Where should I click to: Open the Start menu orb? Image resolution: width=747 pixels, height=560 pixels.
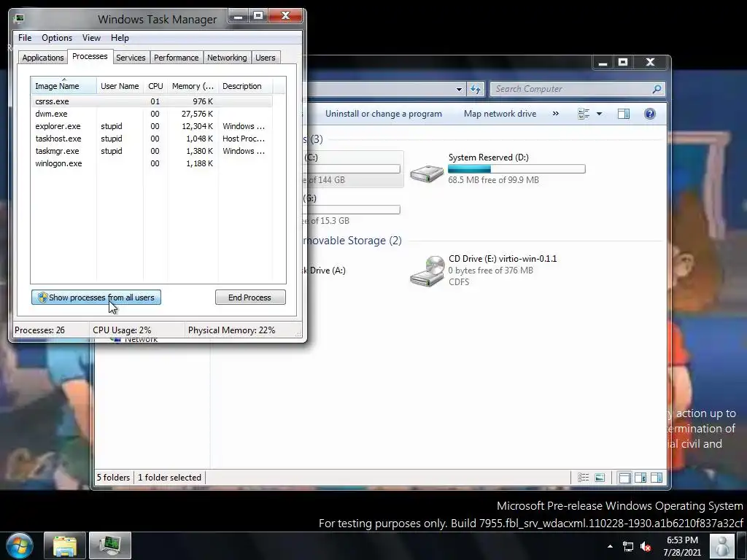click(20, 545)
